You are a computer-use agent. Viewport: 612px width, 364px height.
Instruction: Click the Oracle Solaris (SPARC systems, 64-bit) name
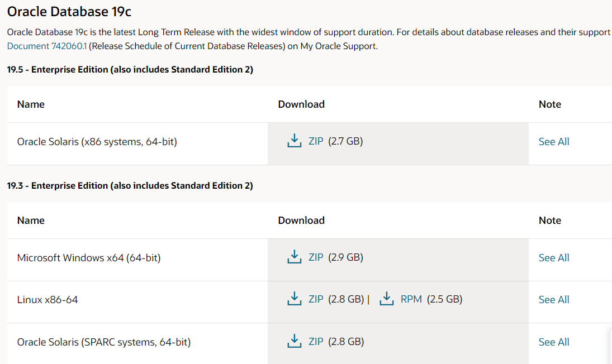[104, 342]
